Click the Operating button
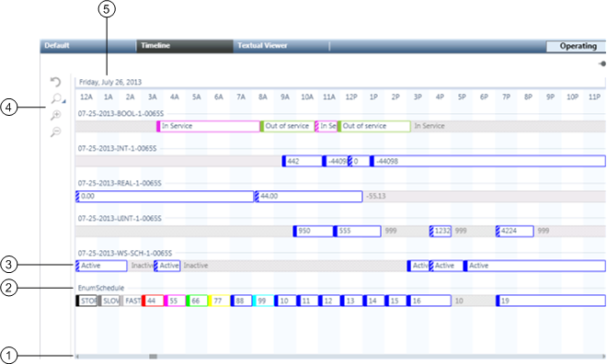Viewport: 607px width, 364px height. pyautogui.click(x=577, y=46)
